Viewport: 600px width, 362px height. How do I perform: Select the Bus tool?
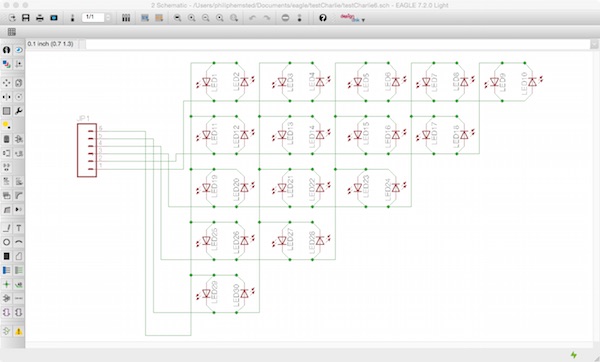tap(7, 271)
